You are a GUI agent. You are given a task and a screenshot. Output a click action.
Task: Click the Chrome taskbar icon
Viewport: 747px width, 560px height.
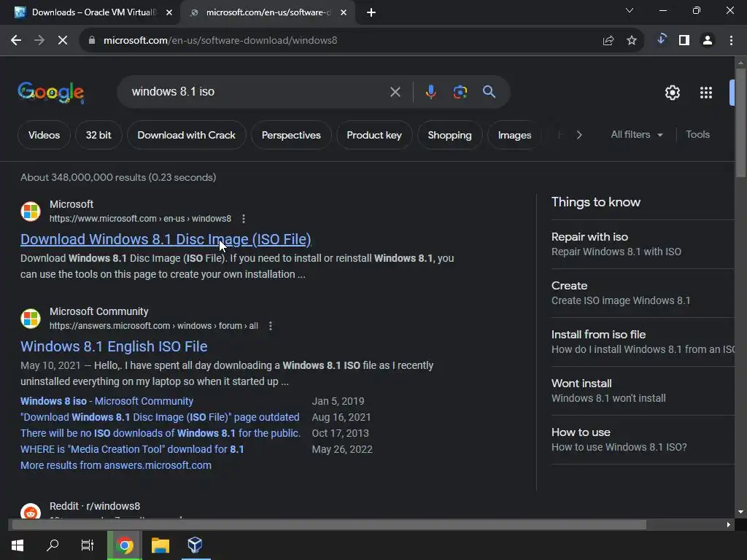(125, 545)
